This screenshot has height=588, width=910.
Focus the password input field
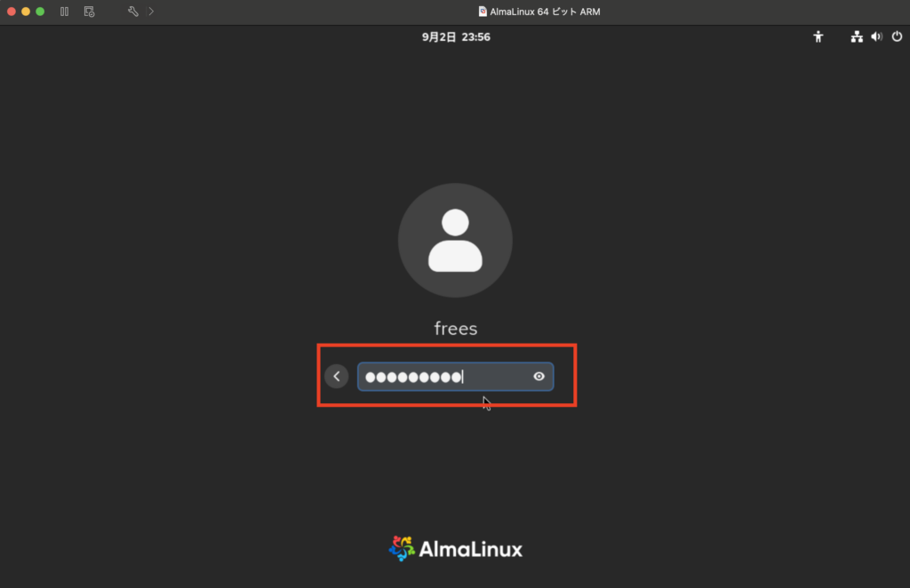pyautogui.click(x=456, y=377)
